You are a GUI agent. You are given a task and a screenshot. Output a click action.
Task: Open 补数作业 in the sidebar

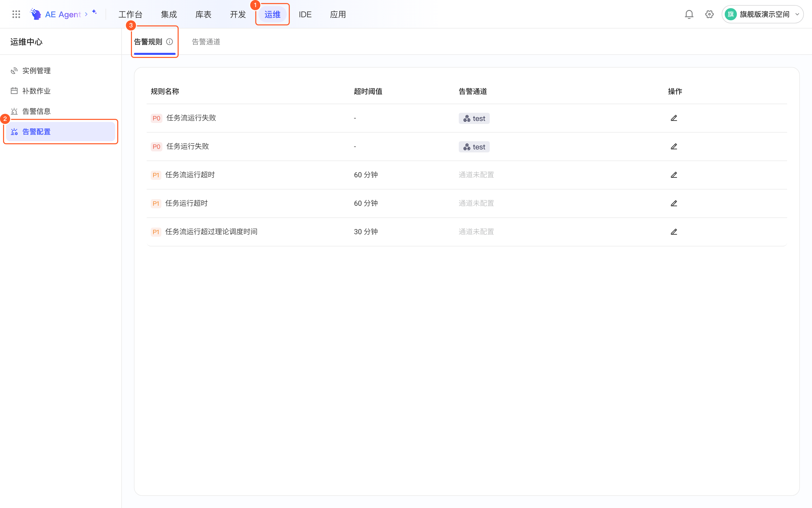[61, 91]
